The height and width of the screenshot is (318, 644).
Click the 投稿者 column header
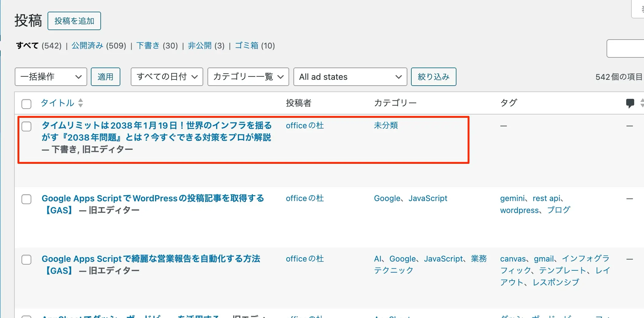click(x=299, y=103)
